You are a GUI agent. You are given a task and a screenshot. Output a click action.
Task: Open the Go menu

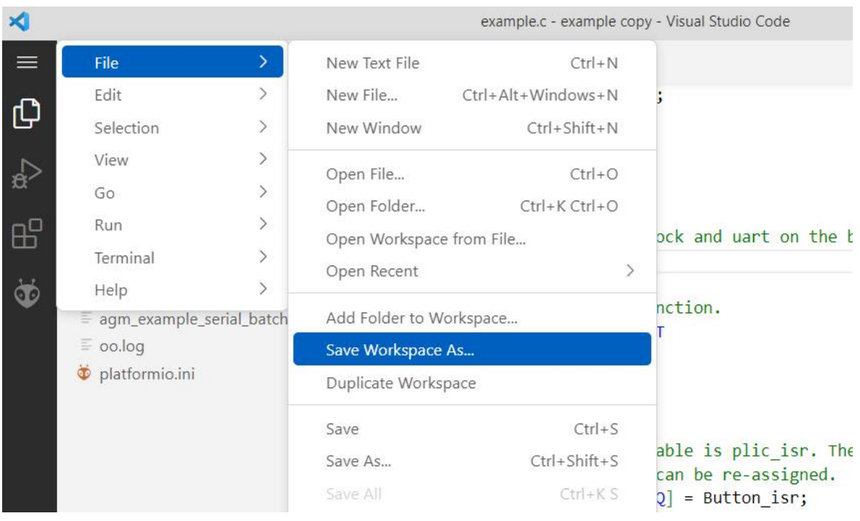click(172, 192)
